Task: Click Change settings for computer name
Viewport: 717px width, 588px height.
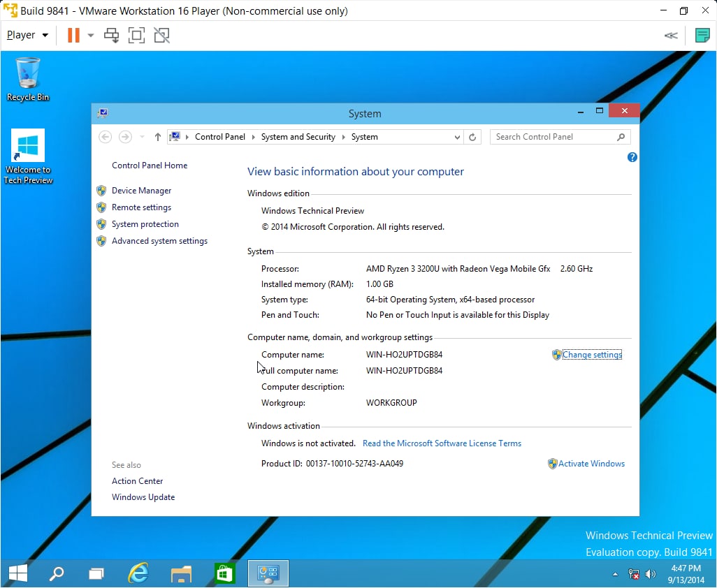Action: (x=592, y=355)
